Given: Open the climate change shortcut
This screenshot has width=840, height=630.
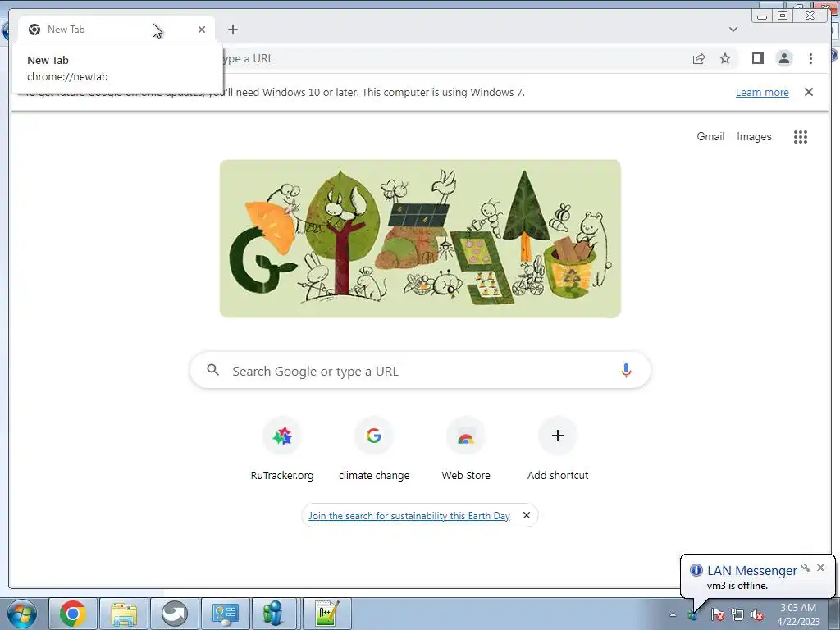Looking at the screenshot, I should (x=374, y=449).
